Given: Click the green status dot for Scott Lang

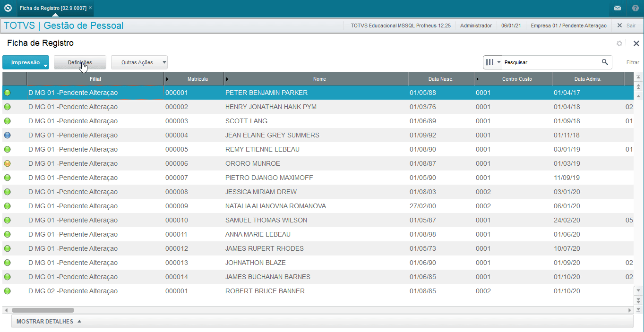Looking at the screenshot, I should coord(7,121).
